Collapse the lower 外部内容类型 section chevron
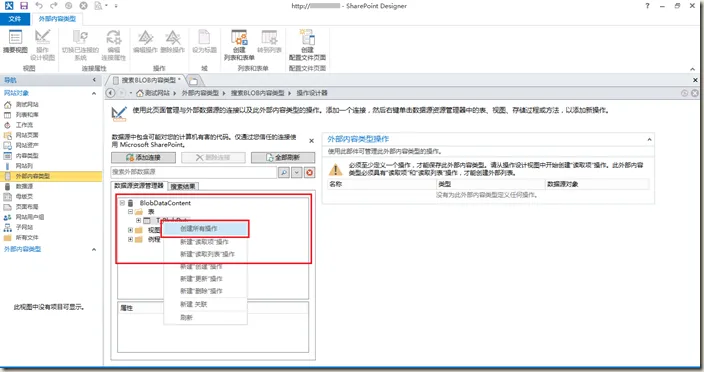The width and height of the screenshot is (704, 372). (94, 249)
